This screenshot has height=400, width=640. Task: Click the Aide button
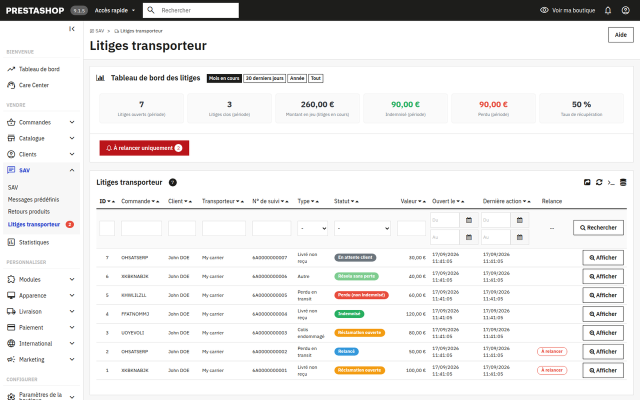[x=620, y=35]
